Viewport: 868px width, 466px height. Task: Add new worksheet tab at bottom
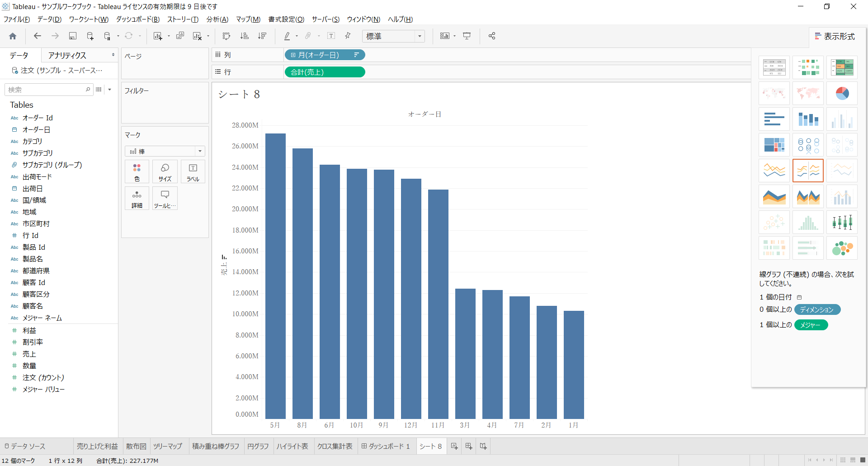tap(454, 447)
